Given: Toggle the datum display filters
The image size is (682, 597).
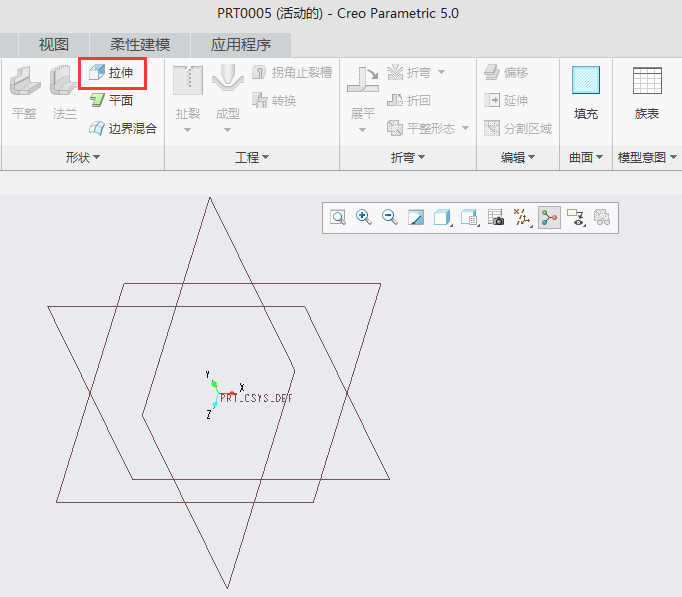Looking at the screenshot, I should (522, 217).
